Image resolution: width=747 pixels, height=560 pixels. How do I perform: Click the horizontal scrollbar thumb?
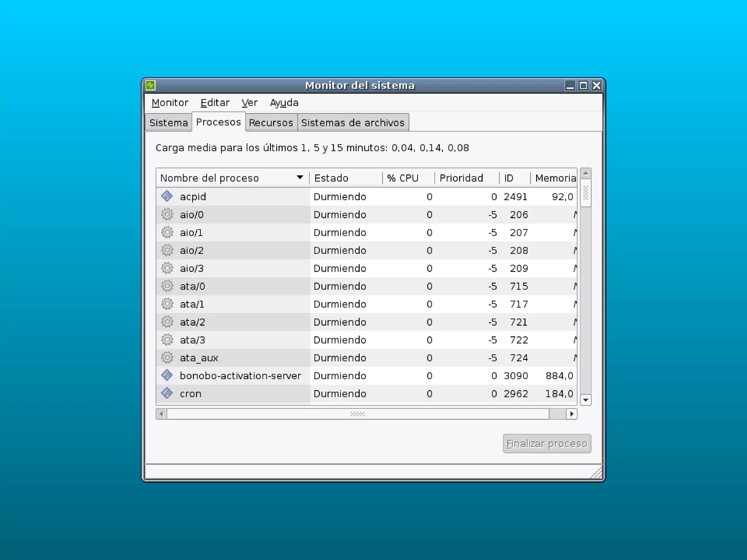coord(357,414)
